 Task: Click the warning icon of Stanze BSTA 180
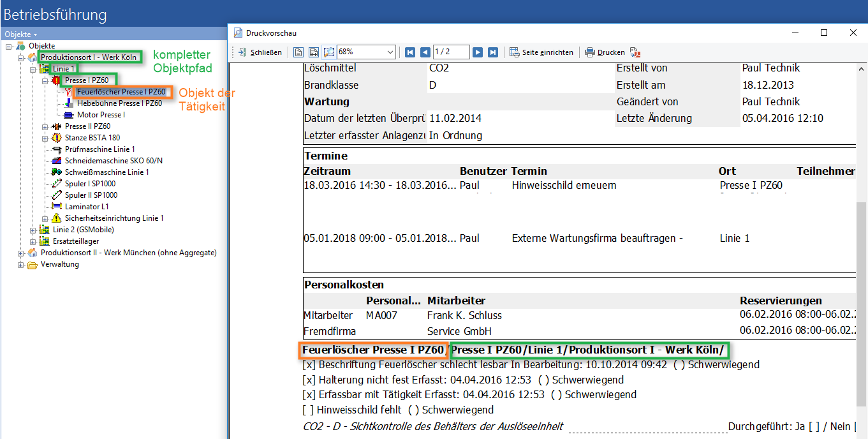(x=57, y=138)
